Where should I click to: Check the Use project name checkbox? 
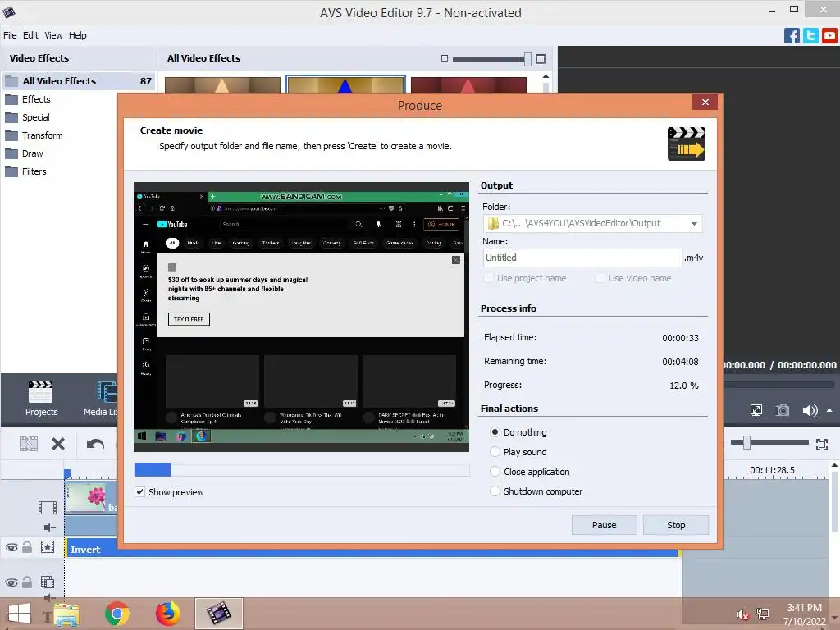[x=488, y=278]
